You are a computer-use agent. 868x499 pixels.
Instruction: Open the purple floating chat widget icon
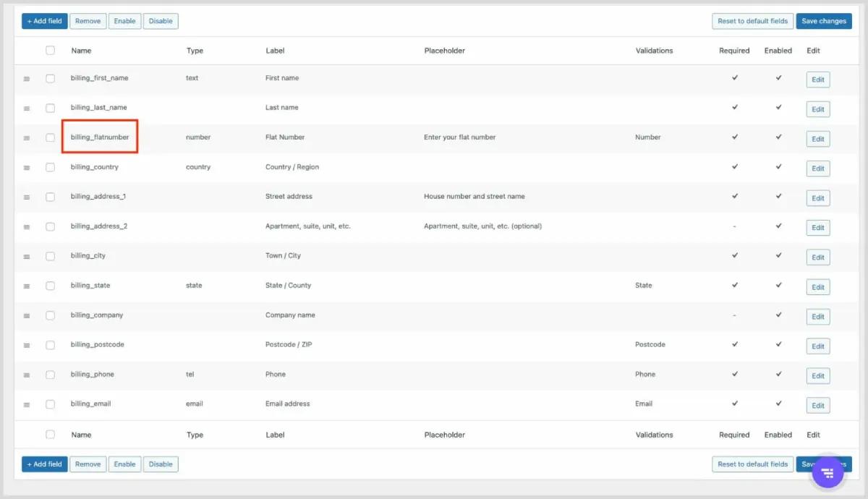click(828, 473)
